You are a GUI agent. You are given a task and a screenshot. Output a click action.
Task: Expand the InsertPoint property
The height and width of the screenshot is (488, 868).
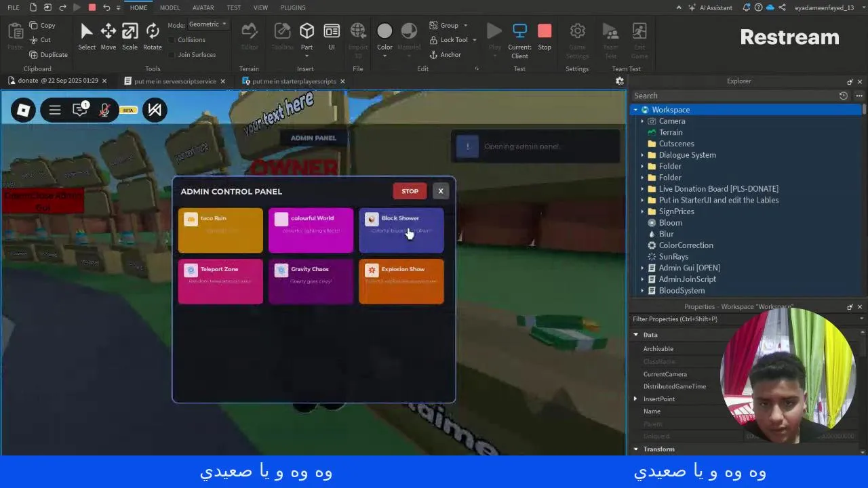(635, 399)
